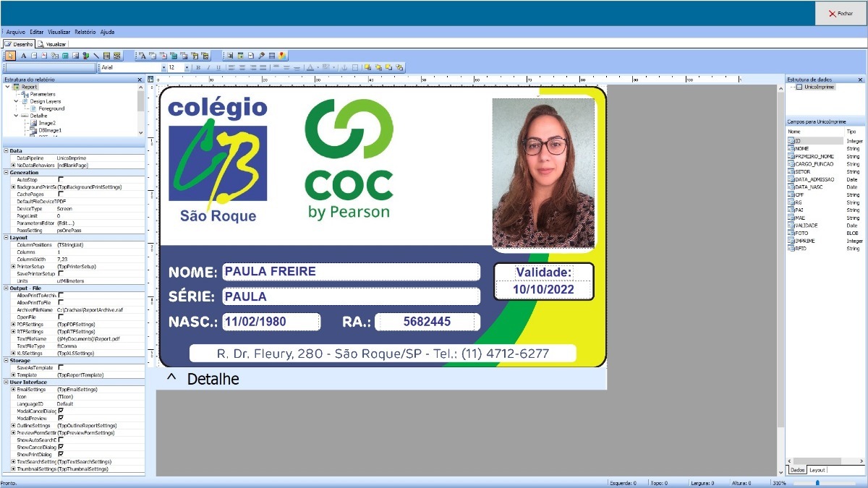Select the Parameters tree item
Image resolution: width=868 pixels, height=488 pixels.
coord(43,94)
